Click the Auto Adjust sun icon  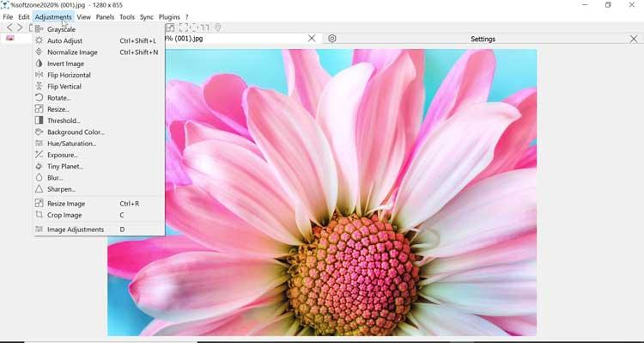point(39,40)
